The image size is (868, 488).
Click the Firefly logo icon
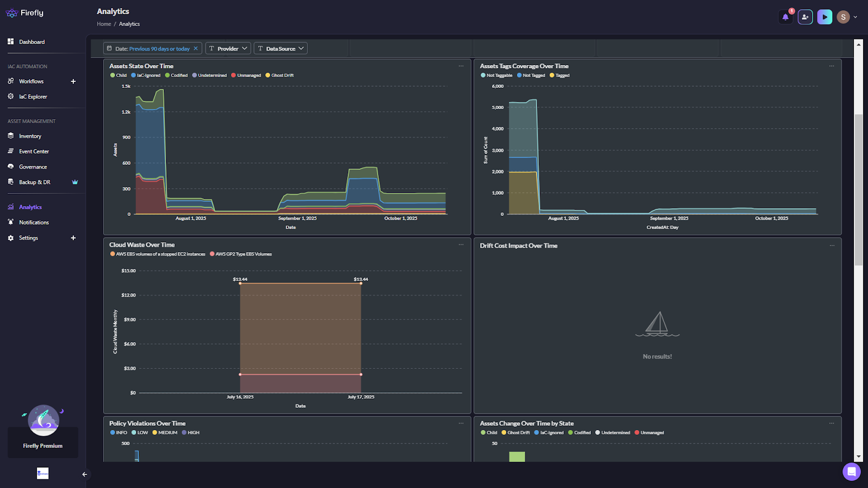[11, 13]
